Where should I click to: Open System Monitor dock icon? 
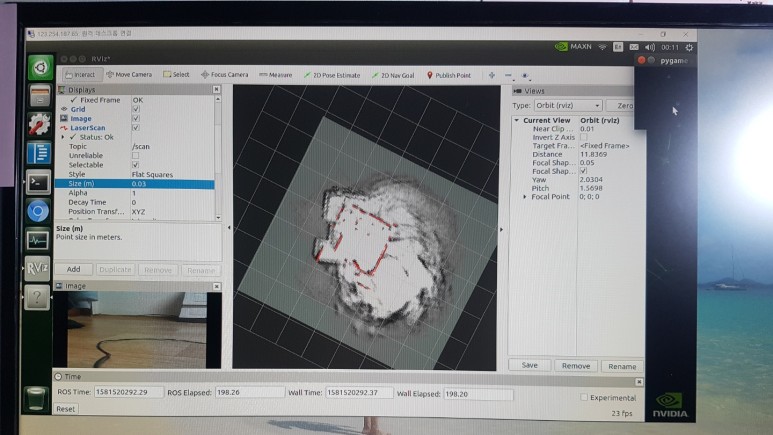(37, 240)
